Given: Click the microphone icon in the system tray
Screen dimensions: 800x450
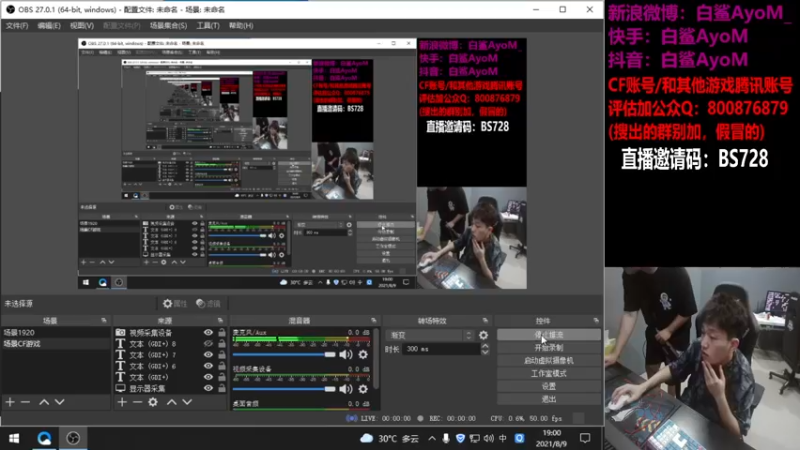Looking at the screenshot, I should point(446,438).
